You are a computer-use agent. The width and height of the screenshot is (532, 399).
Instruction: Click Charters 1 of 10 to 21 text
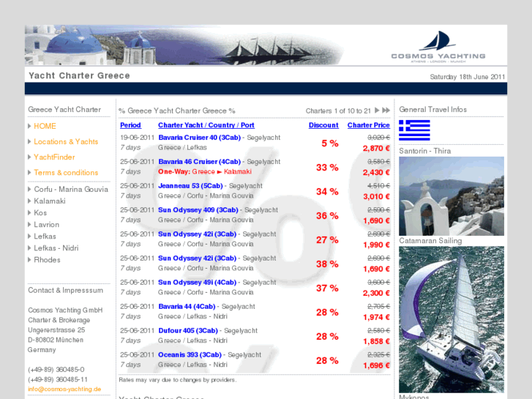(x=338, y=111)
